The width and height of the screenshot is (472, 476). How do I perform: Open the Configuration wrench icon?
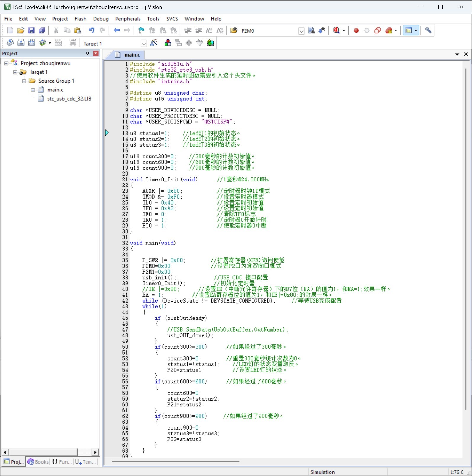(x=428, y=30)
